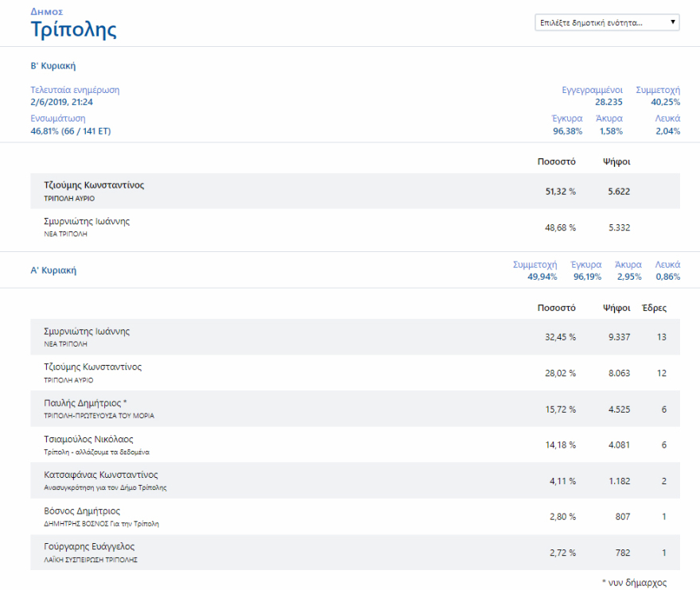
Task: Select the Β' Κυριακή section header
Action: coord(53,66)
